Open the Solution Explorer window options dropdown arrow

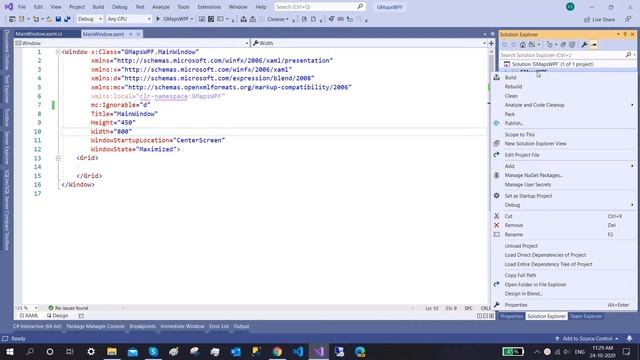pyautogui.click(x=618, y=34)
